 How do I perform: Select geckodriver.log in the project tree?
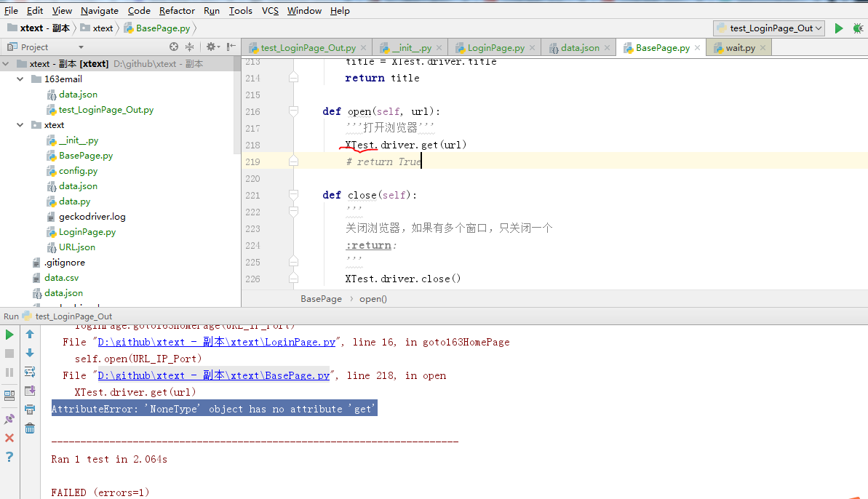(x=92, y=217)
